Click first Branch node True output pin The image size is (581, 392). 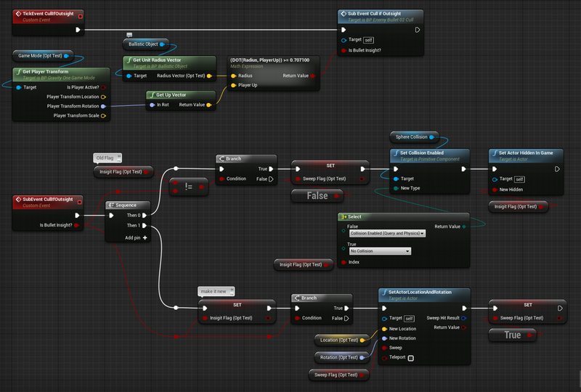click(x=271, y=169)
